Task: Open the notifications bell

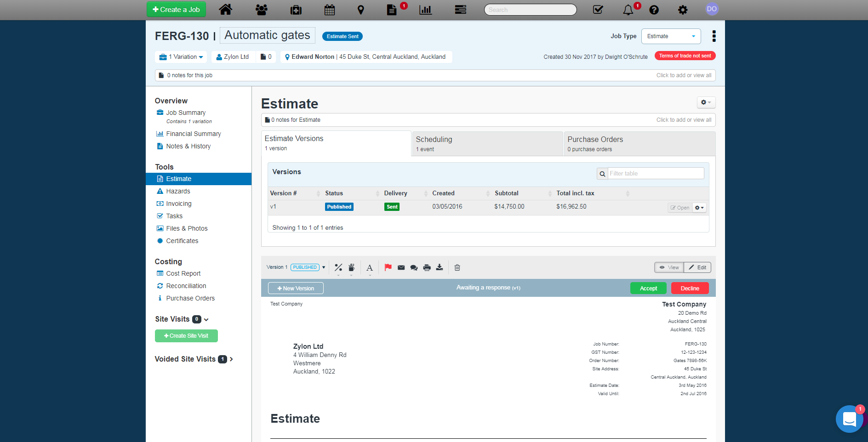Action: point(628,10)
